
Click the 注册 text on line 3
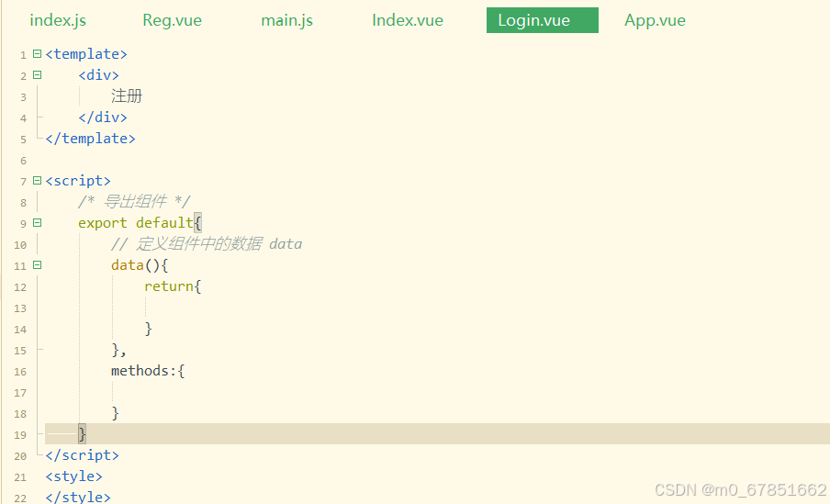(x=127, y=95)
